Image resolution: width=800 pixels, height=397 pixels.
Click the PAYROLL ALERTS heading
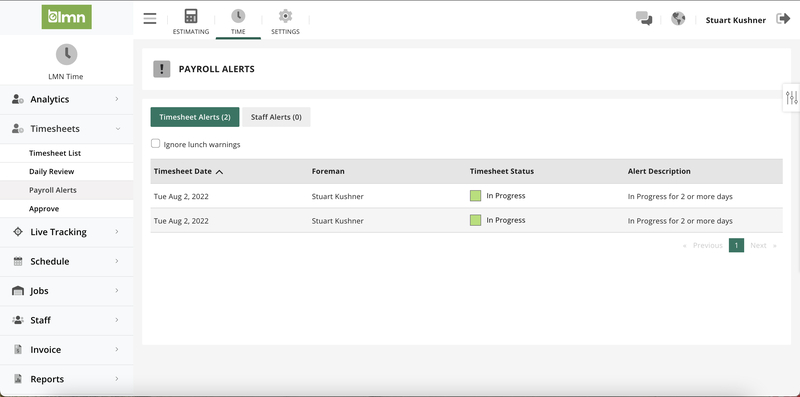tap(216, 69)
